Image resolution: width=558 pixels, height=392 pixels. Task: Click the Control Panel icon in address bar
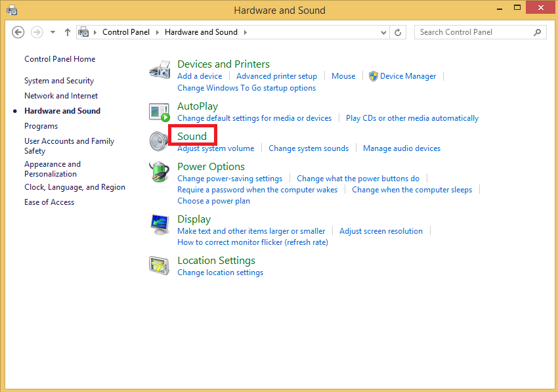point(83,32)
